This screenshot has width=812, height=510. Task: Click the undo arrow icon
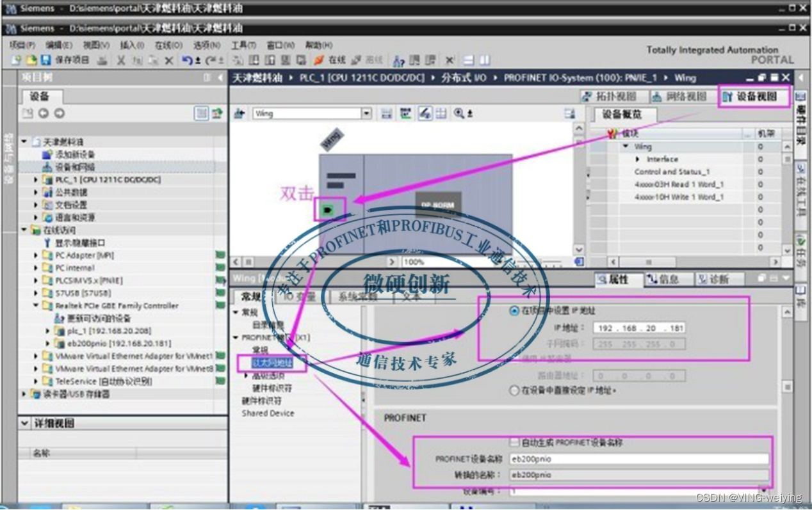click(186, 60)
